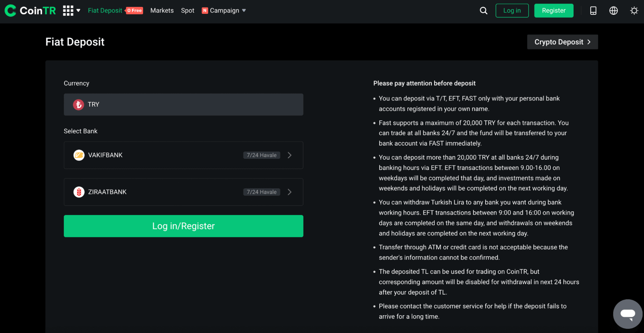Click the TRY currency field
This screenshot has width=644, height=333.
[x=183, y=105]
